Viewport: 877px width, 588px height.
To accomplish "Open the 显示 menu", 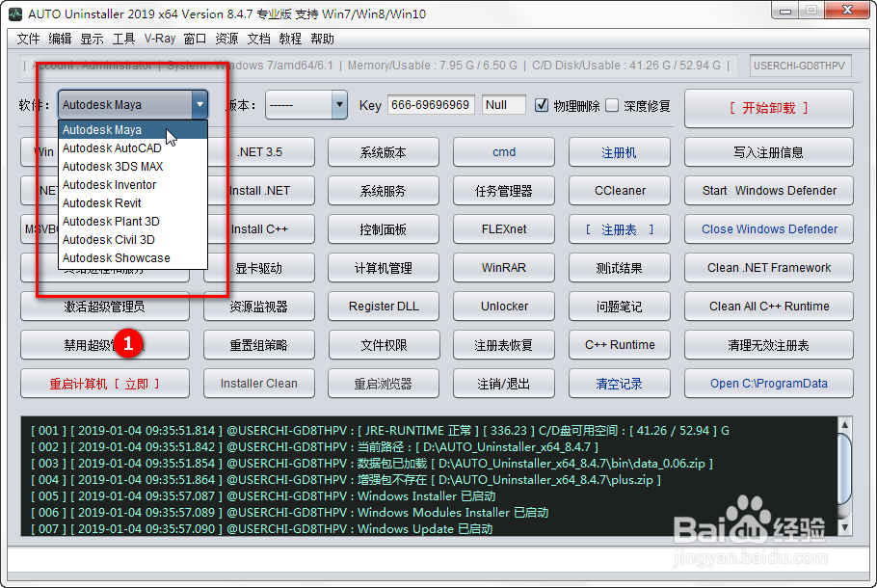I will (x=92, y=39).
